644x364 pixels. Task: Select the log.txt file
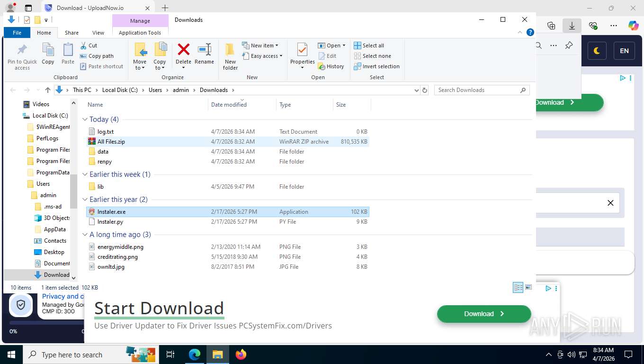pyautogui.click(x=227, y=132)
